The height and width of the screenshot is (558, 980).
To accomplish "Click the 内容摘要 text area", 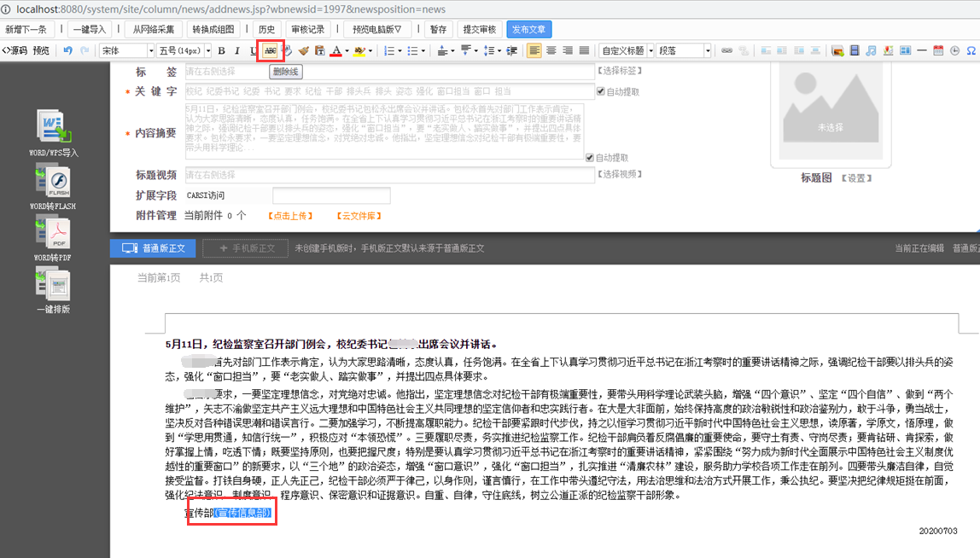I will pyautogui.click(x=384, y=131).
